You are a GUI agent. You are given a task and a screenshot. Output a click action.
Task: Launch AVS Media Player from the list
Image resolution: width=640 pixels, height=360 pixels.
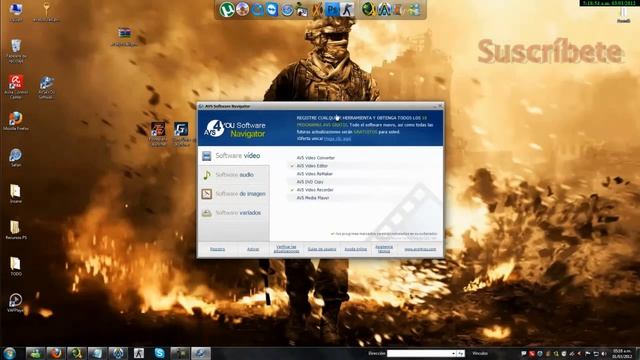click(313, 198)
